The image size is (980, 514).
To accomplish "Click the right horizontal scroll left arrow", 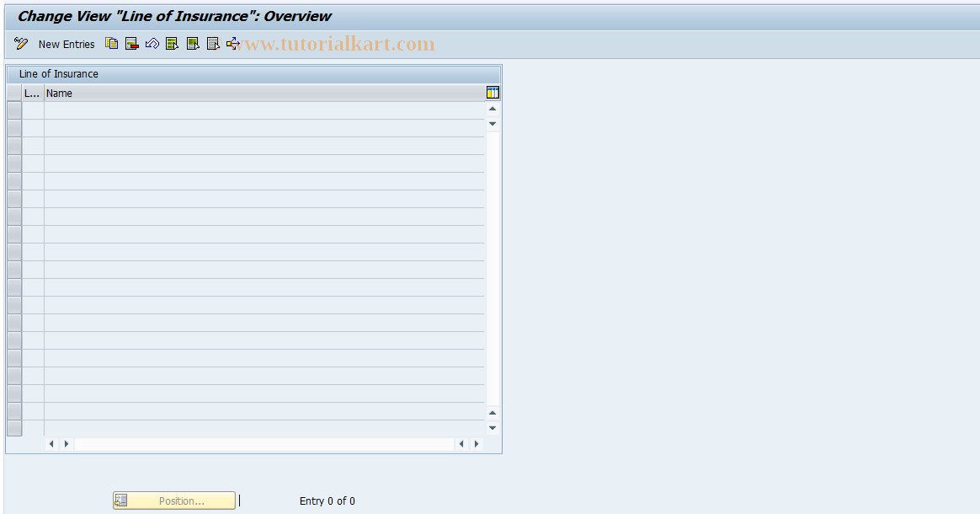I will pos(462,444).
